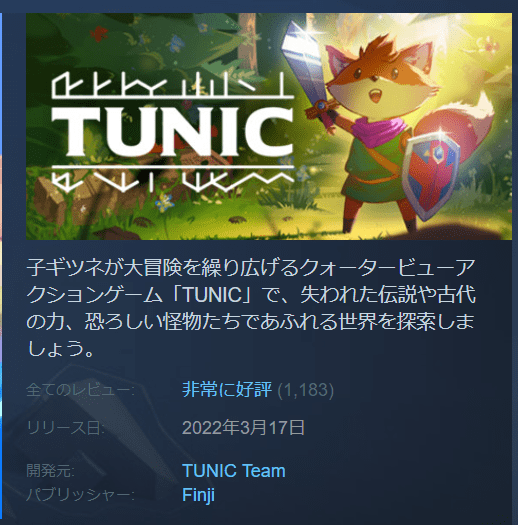The height and width of the screenshot is (525, 518).
Task: Click the release date 2022年3月17日
Action: (x=243, y=428)
